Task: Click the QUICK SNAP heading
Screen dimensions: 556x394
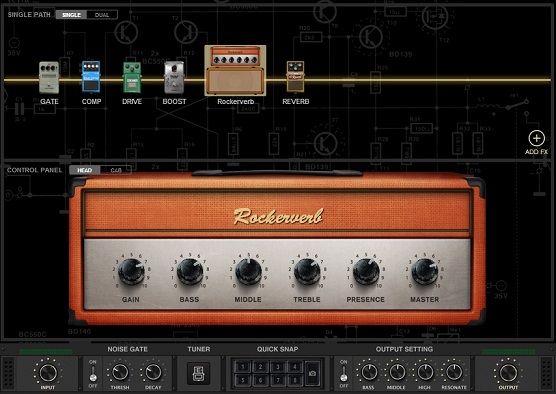Action: click(x=277, y=349)
